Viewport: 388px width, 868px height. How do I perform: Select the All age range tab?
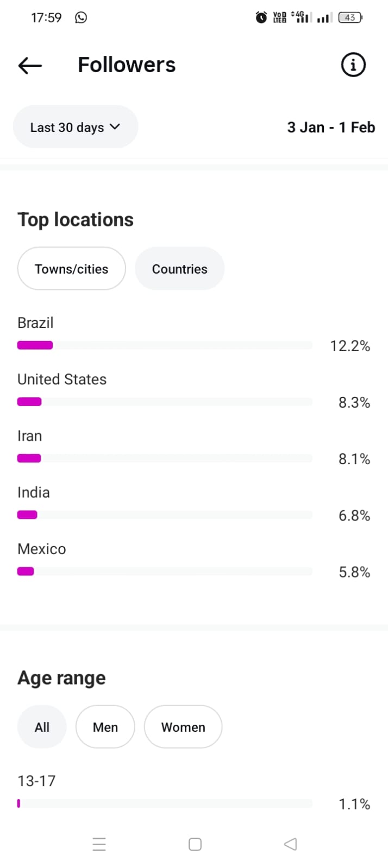click(x=42, y=727)
